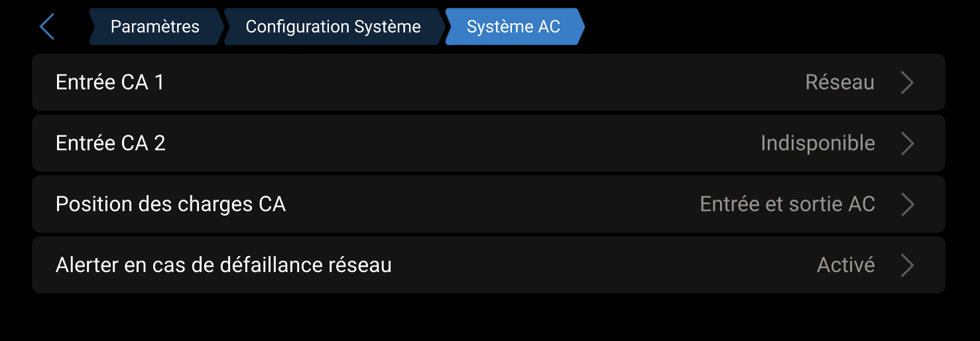Click the chevron icon for Entrée CA 2

click(907, 143)
